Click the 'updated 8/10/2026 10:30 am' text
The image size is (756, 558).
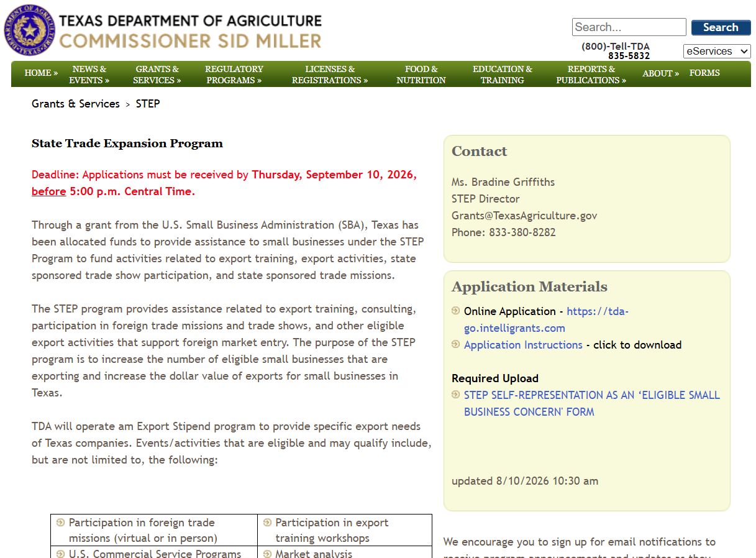525,481
